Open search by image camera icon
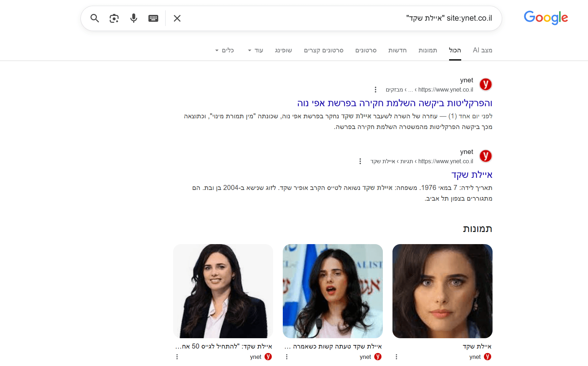Viewport: 588px width, 366px height. point(114,18)
